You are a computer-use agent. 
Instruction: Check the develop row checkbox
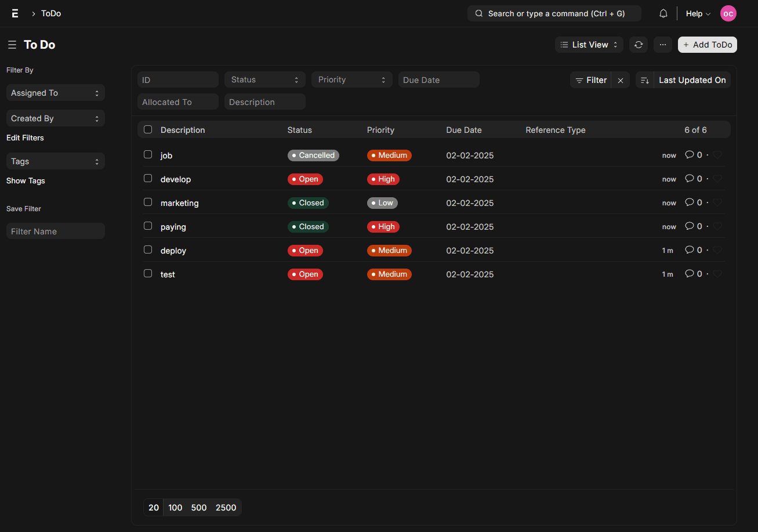point(148,178)
